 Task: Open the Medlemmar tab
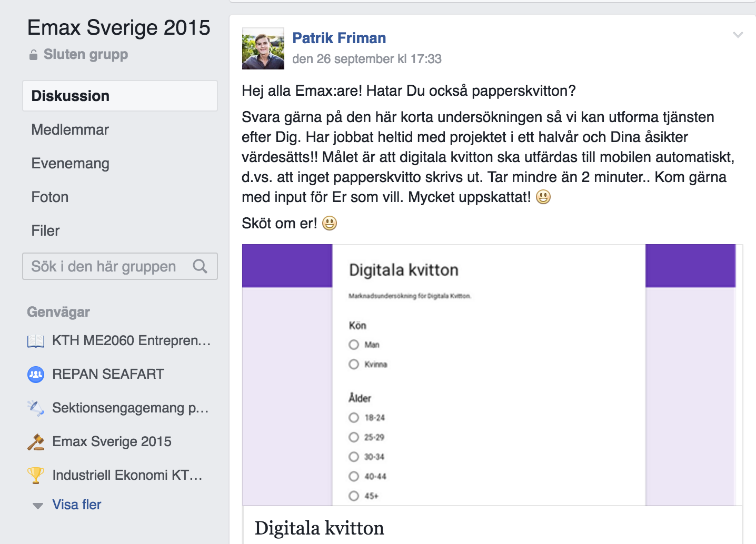tap(70, 129)
